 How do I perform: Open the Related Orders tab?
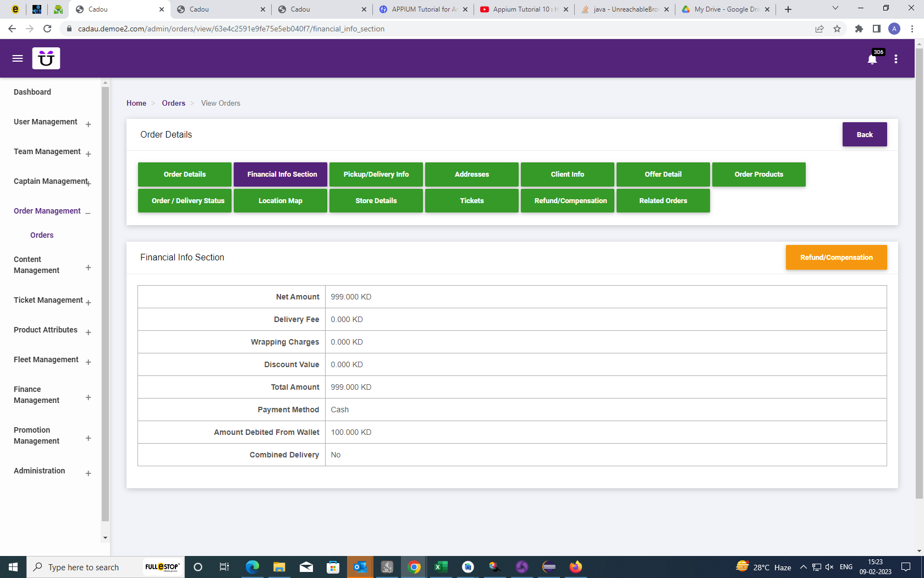click(663, 201)
